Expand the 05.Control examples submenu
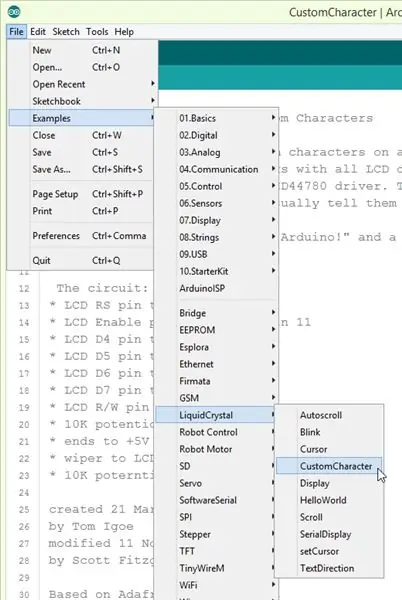The image size is (402, 600). (x=216, y=186)
